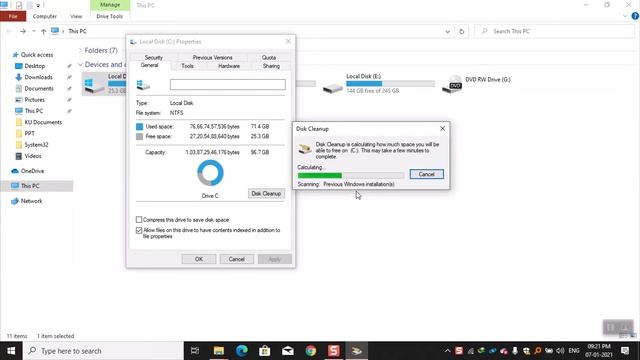Click the Windows Start button
This screenshot has width=640, height=360.
coord(11,351)
